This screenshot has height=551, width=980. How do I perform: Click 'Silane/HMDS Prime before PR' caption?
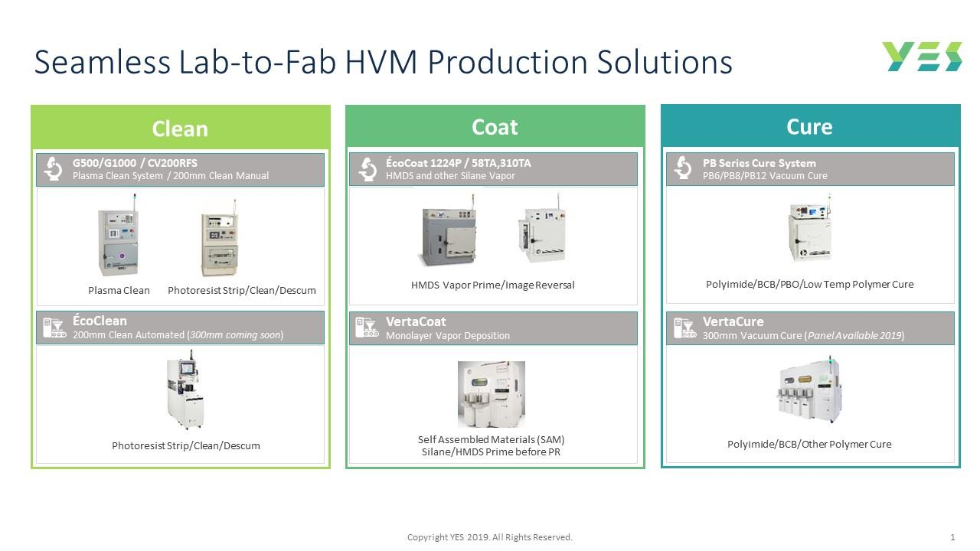click(491, 452)
